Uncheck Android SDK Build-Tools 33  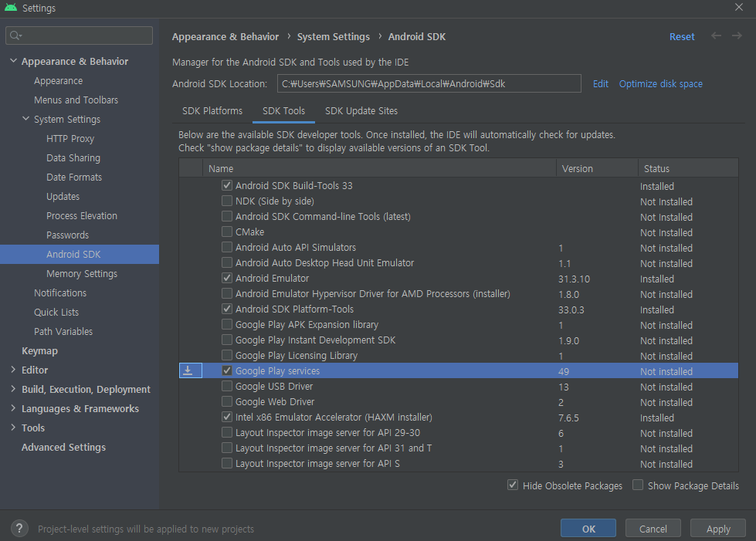coord(226,185)
